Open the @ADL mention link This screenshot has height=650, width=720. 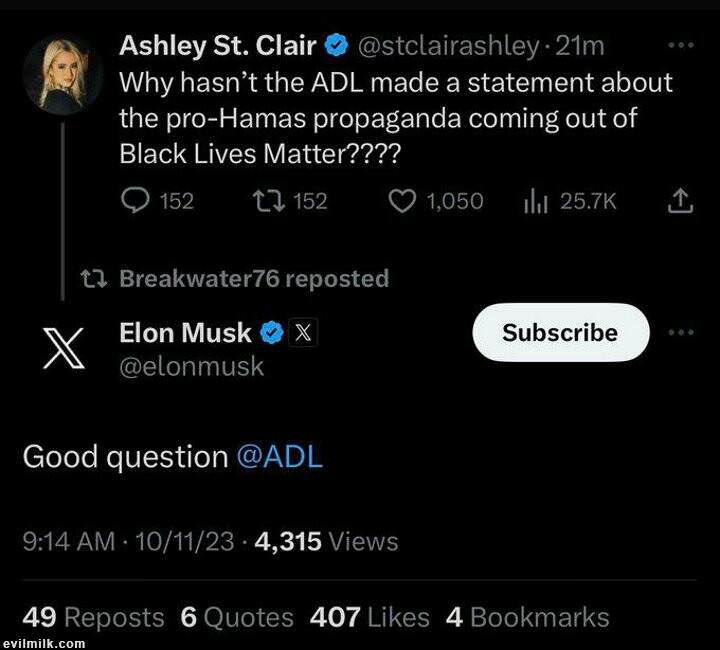[x=279, y=457]
